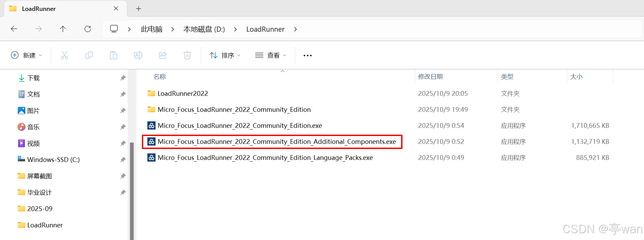This screenshot has height=240, width=644.
Task: Click the 2025/10/9 20:05 date cell
Action: (x=443, y=93)
